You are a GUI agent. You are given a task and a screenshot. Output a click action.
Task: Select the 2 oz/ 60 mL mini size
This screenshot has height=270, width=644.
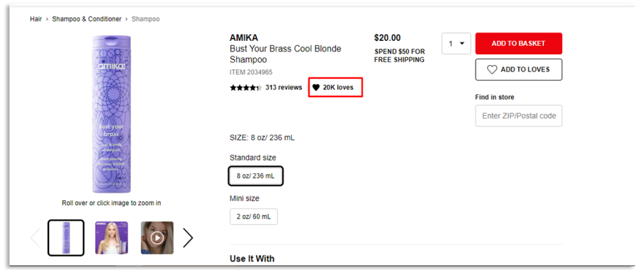pos(253,217)
